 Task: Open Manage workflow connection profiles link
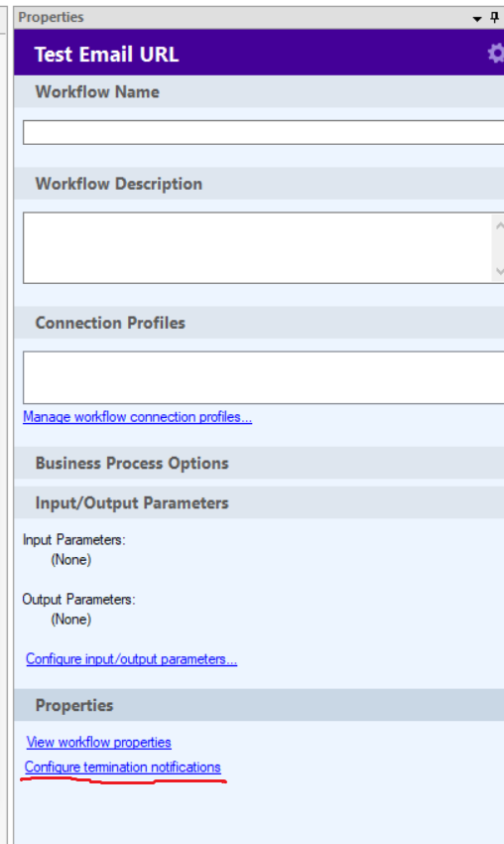click(137, 417)
